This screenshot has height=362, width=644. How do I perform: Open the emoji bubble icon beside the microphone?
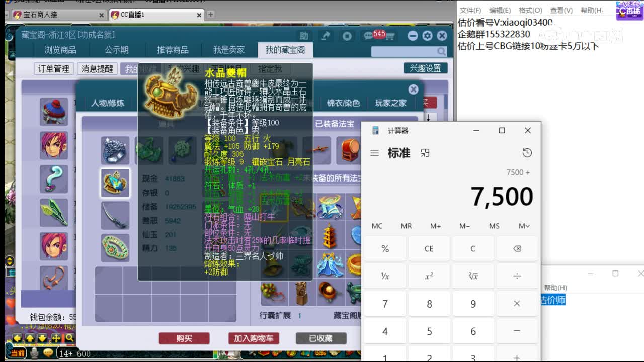48,352
